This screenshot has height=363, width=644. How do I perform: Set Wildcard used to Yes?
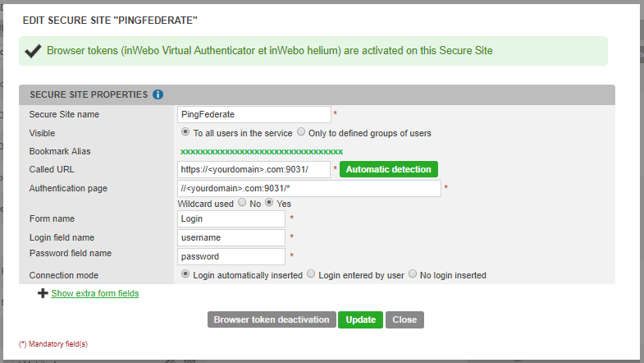pos(270,204)
